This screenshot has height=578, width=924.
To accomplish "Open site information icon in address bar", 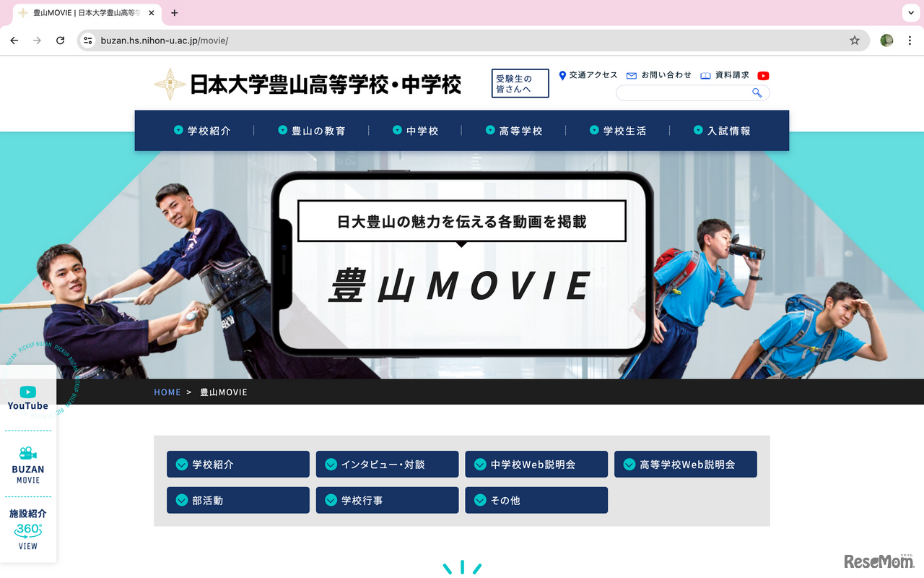I will tap(88, 40).
